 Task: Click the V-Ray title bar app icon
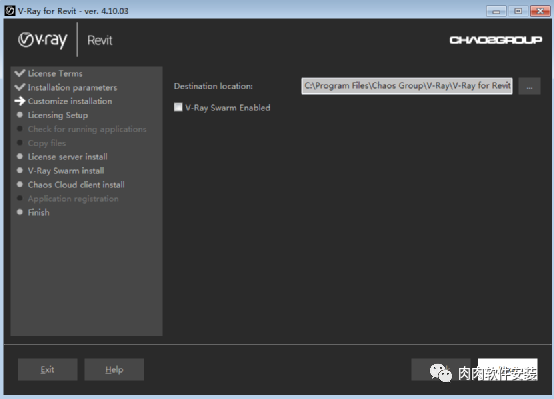pos(10,11)
